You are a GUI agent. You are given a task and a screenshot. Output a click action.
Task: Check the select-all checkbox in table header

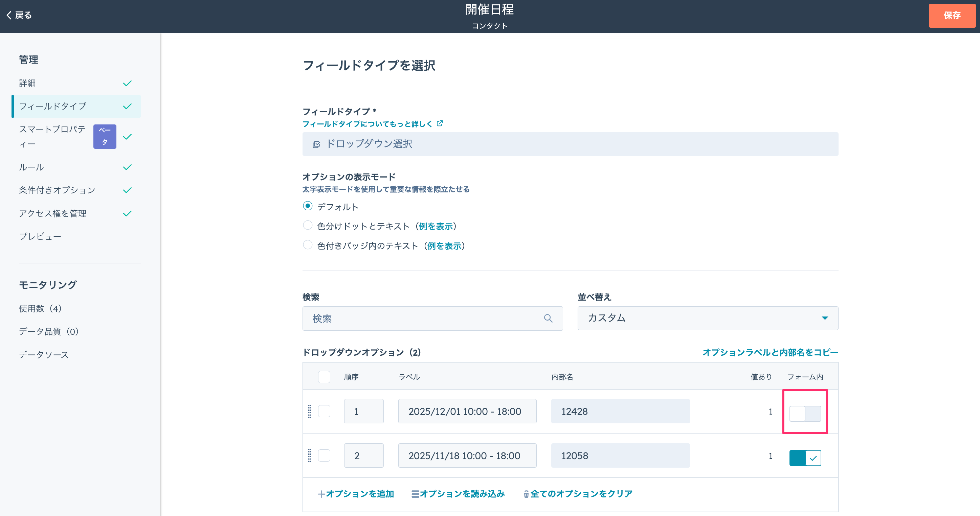pos(324,377)
